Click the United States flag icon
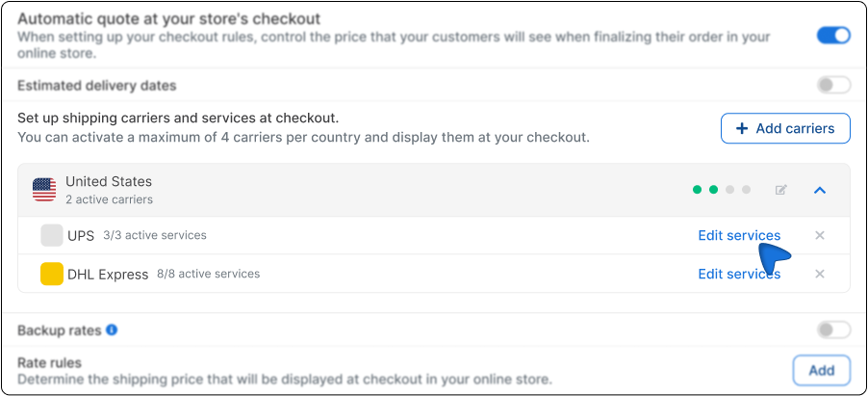The image size is (868, 396). (x=44, y=190)
